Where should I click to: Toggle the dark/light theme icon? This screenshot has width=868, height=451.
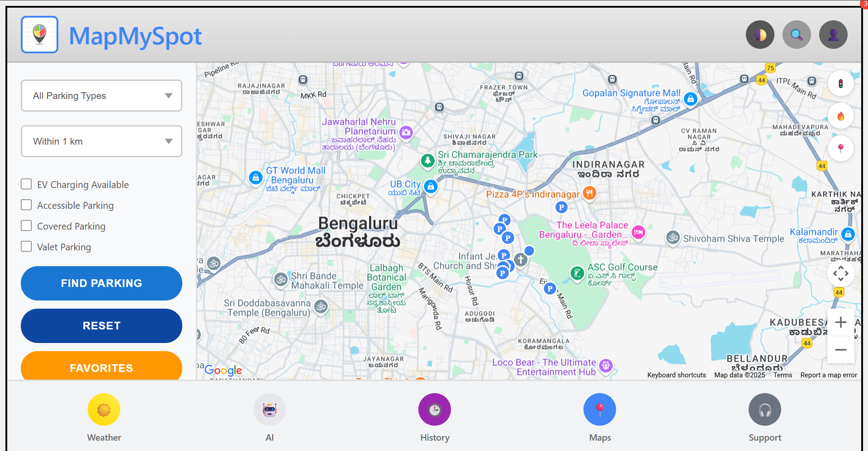click(x=760, y=35)
